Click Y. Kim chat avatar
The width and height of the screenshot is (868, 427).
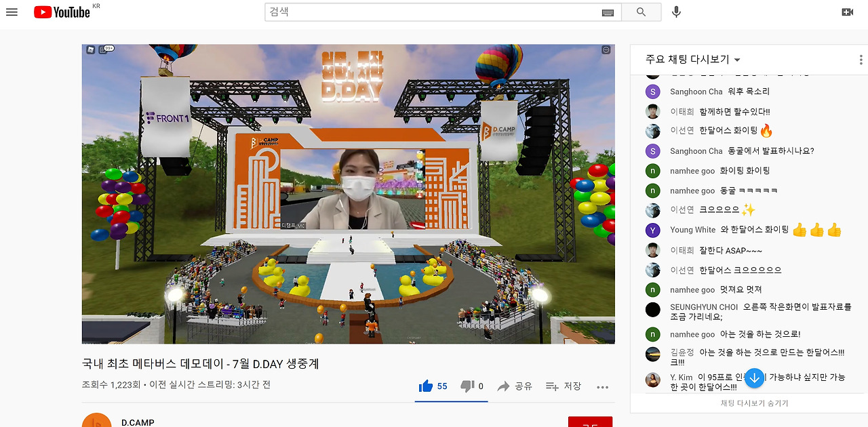click(653, 380)
